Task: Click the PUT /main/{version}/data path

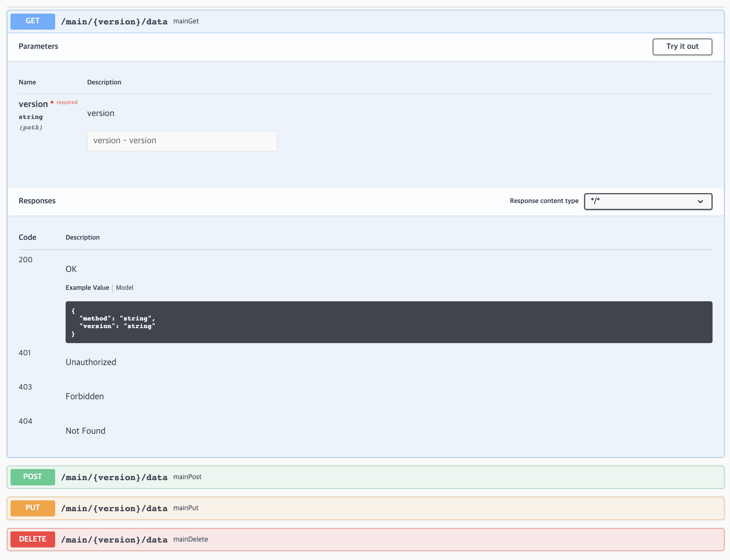Action: (114, 508)
